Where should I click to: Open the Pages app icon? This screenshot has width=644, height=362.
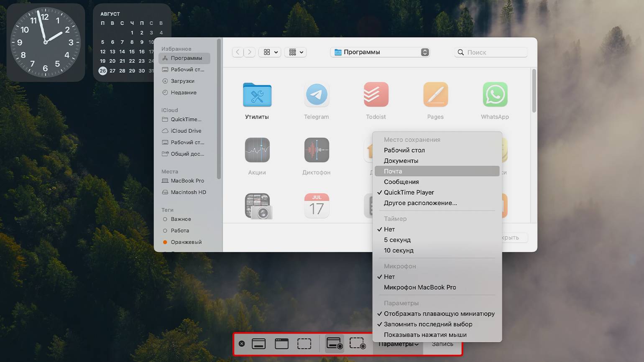coord(435,94)
